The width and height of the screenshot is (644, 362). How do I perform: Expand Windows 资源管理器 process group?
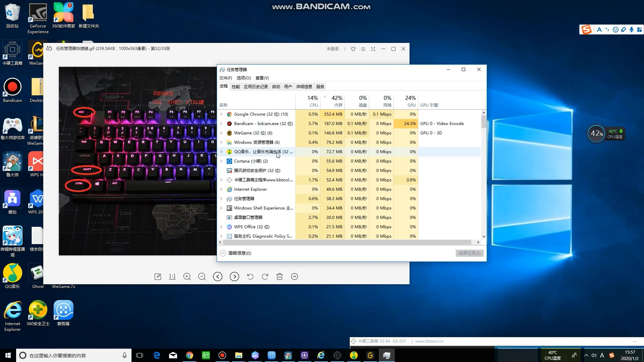coord(221,142)
